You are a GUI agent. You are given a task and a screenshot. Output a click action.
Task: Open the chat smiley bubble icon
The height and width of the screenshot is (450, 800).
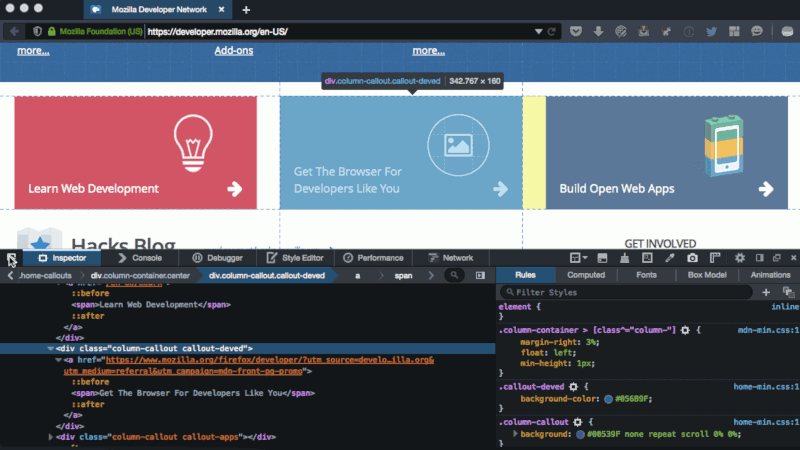757,32
